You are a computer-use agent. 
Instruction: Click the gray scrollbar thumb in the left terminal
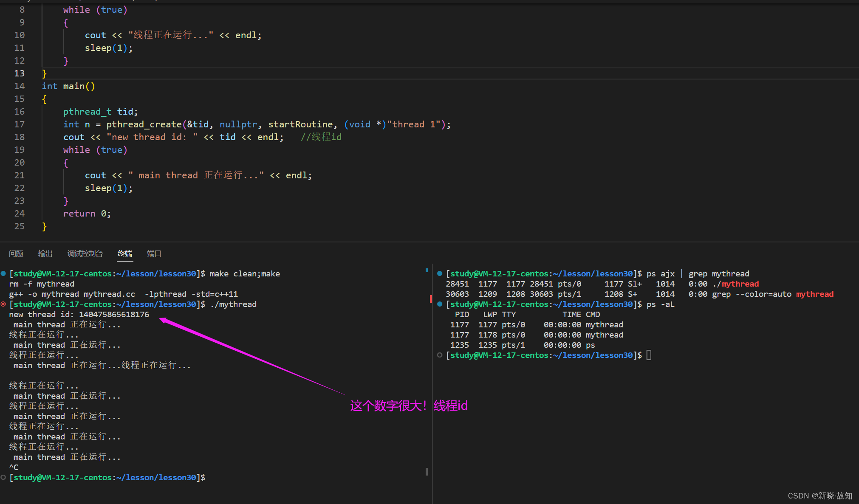[427, 471]
